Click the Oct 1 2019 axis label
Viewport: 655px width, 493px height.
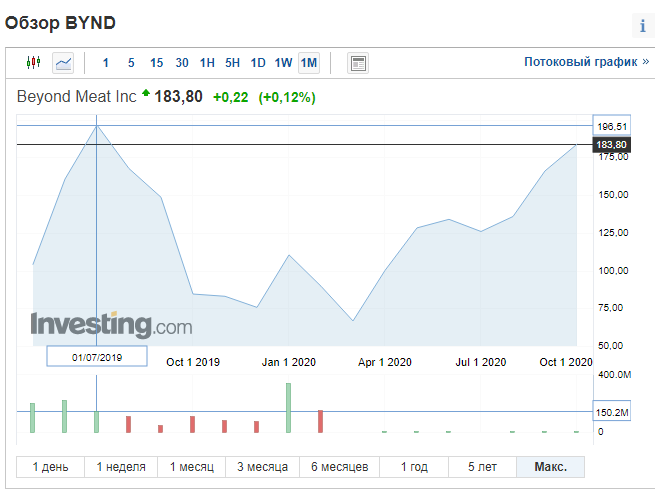193,362
